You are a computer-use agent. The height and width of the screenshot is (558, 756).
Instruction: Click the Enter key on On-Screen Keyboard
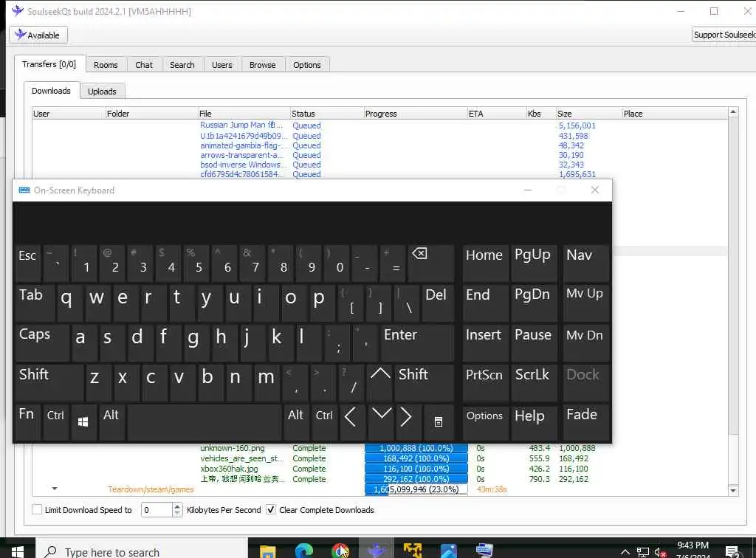417,342
